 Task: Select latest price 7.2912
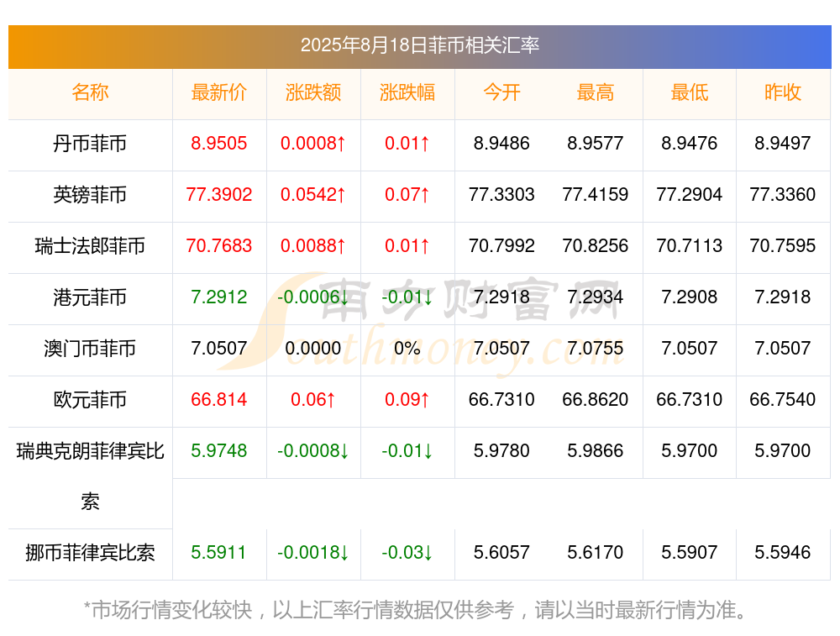219,297
